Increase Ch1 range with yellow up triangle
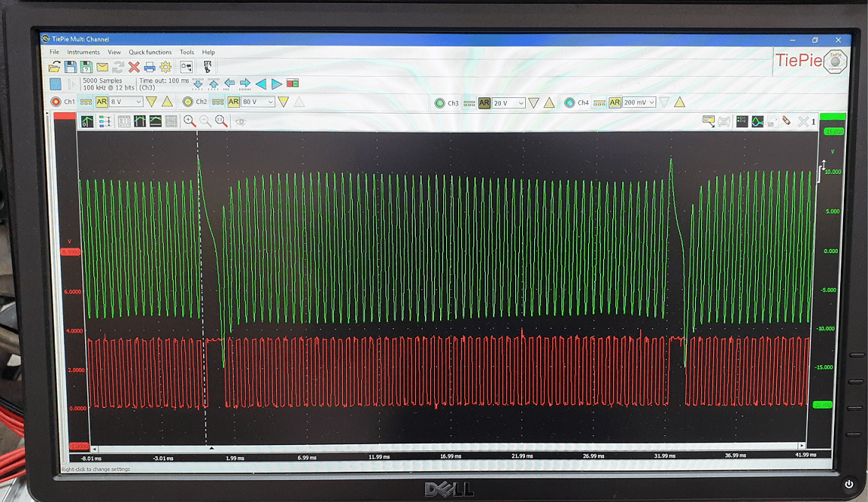 pyautogui.click(x=167, y=102)
